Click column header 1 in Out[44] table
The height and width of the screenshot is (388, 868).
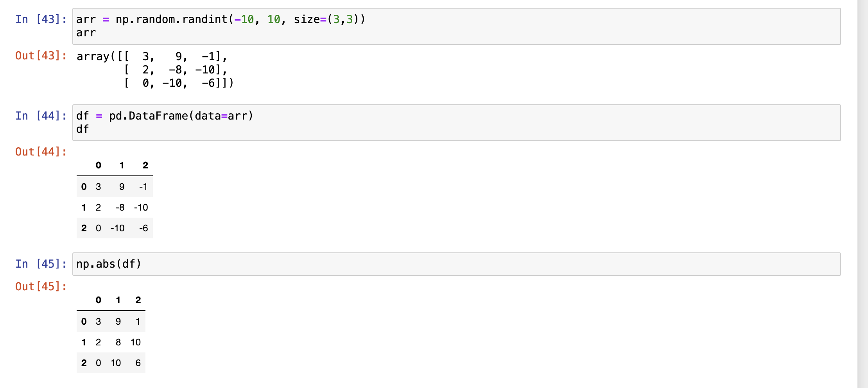pos(122,165)
